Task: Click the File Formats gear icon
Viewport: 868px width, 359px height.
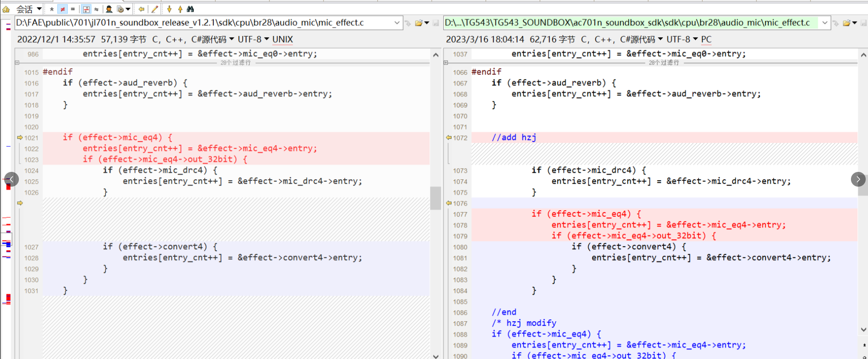Action: click(x=120, y=9)
